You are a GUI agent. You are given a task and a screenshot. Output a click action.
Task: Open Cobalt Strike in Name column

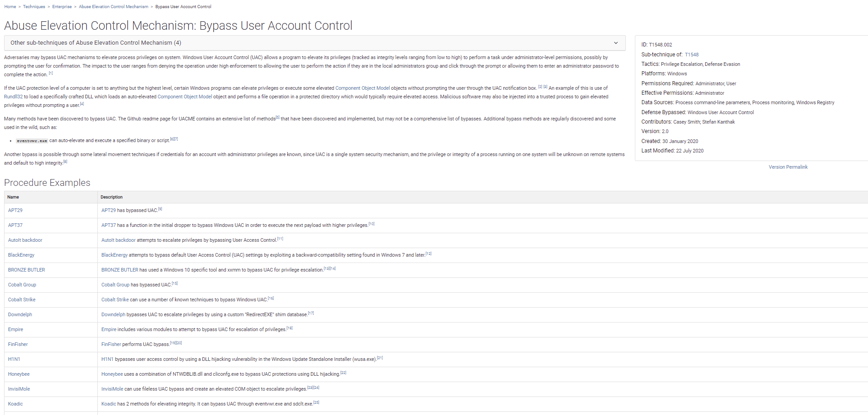point(22,300)
